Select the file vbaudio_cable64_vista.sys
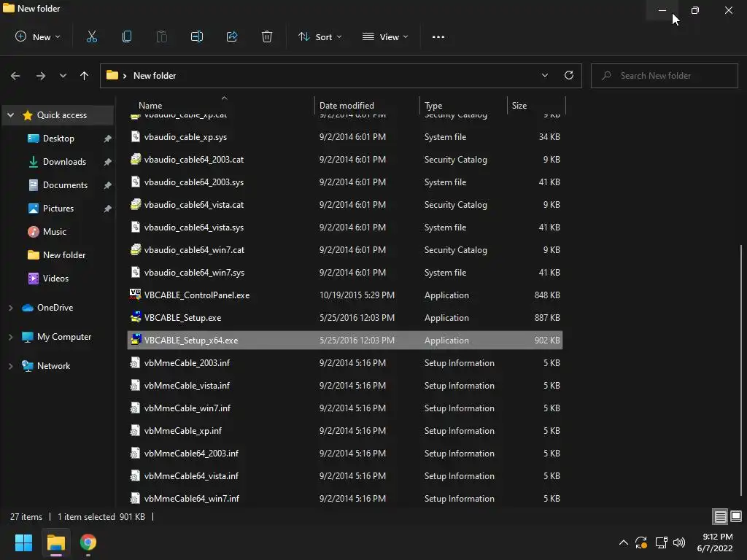The image size is (747, 560). [345, 227]
